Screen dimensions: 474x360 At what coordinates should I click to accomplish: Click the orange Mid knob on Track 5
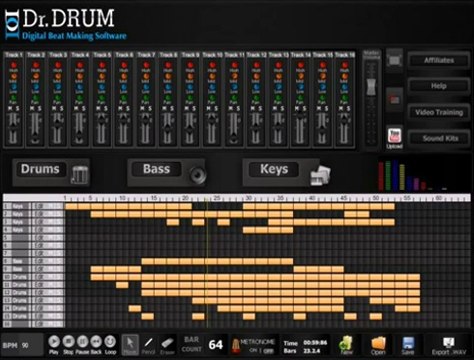102,76
